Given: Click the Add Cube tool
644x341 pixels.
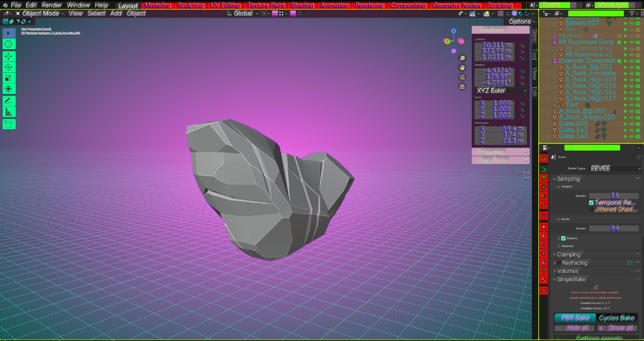Looking at the screenshot, I should [9, 124].
